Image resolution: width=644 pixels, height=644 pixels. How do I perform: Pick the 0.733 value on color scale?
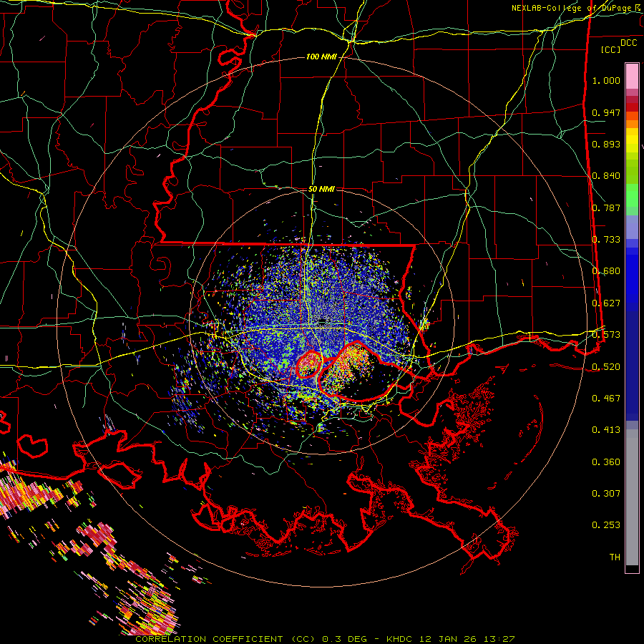tap(606, 240)
